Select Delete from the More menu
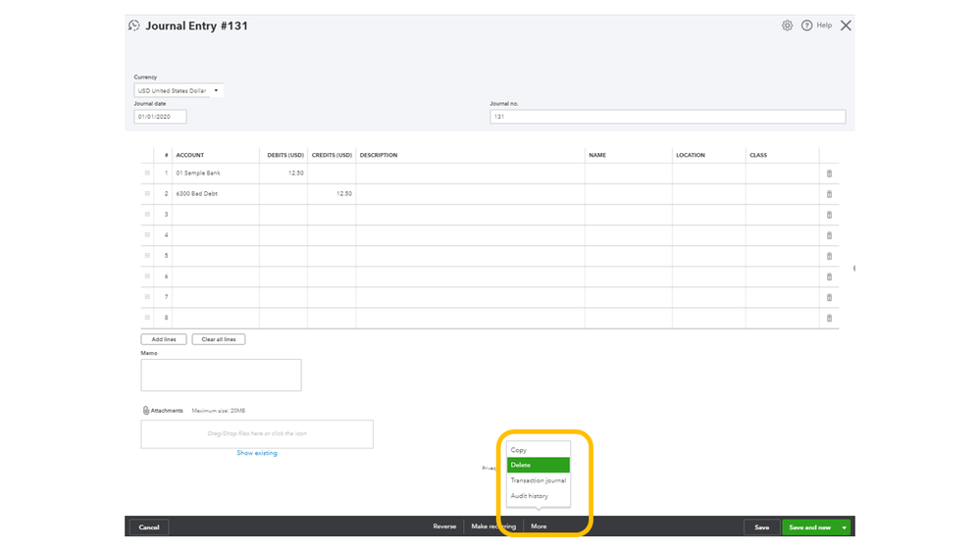 [x=538, y=465]
